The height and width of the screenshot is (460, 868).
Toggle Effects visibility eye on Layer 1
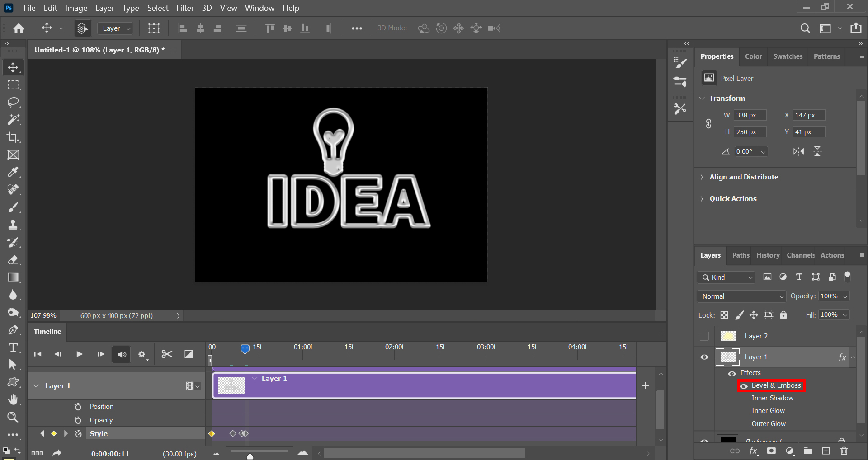click(732, 373)
